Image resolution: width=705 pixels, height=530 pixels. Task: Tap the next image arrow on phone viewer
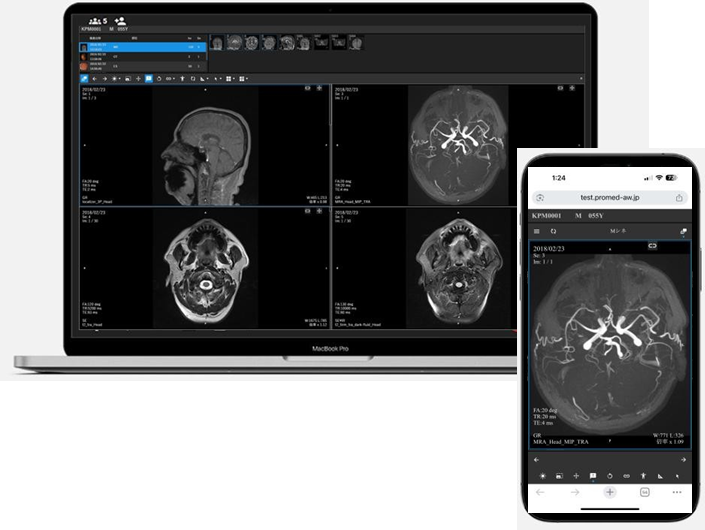click(683, 459)
